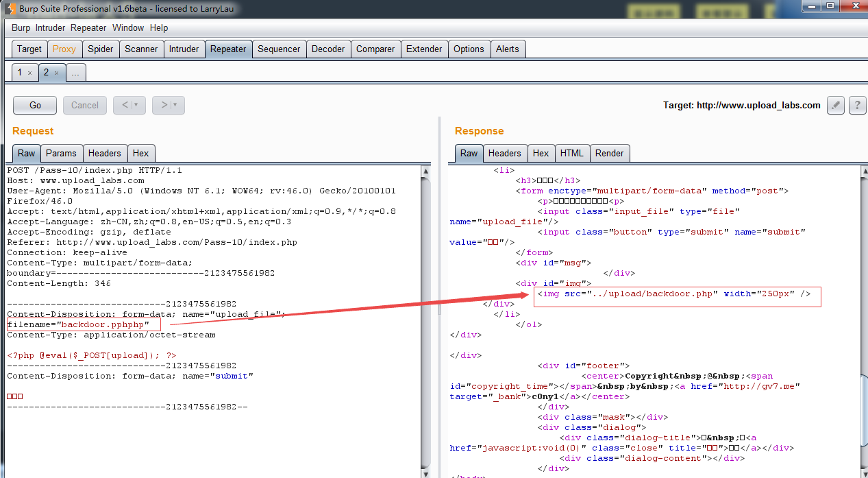Open the Window menu
Image resolution: width=868 pixels, height=478 pixels.
pos(128,28)
